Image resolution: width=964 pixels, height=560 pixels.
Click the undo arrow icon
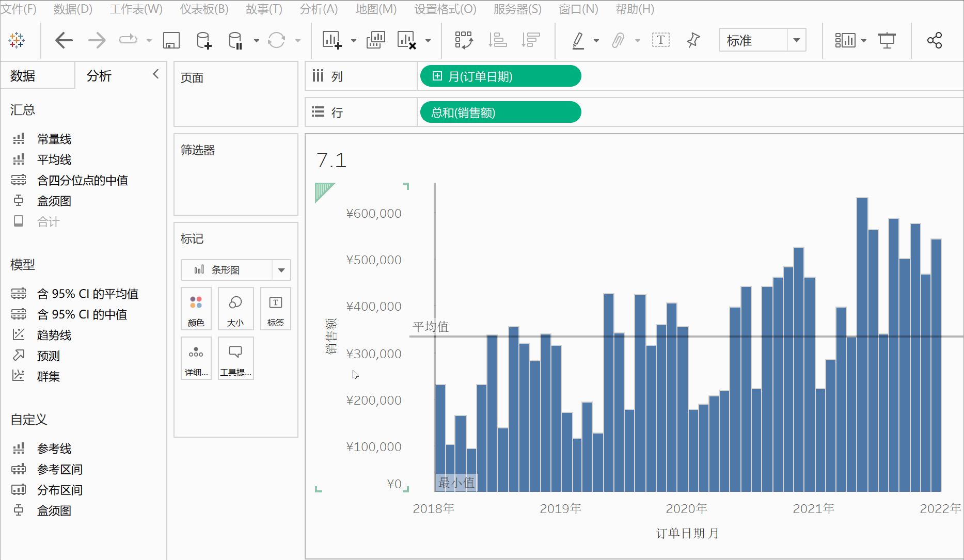click(64, 40)
